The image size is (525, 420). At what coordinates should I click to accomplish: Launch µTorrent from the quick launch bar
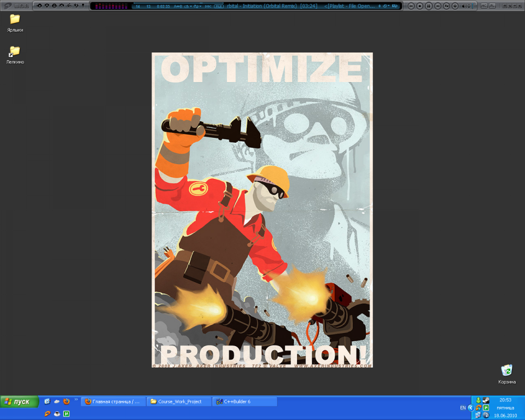pyautogui.click(x=66, y=413)
